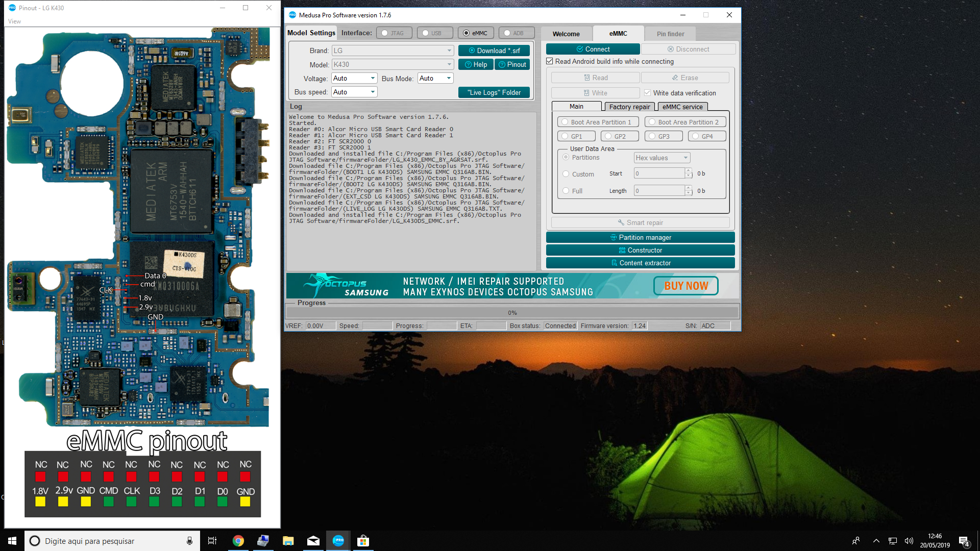Click the volume speaker tray icon

tap(909, 541)
